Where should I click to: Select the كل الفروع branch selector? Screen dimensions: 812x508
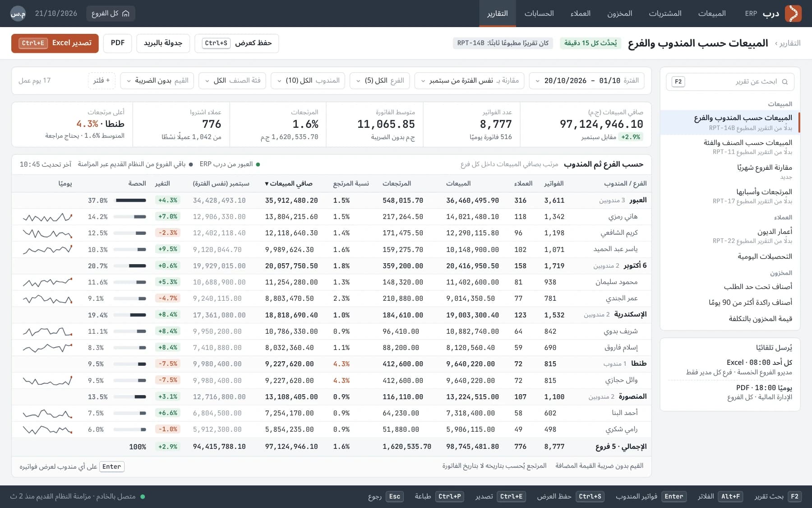(111, 14)
